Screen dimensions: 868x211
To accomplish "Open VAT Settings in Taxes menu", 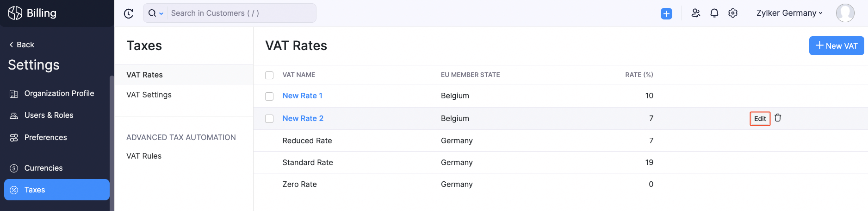I will point(149,95).
